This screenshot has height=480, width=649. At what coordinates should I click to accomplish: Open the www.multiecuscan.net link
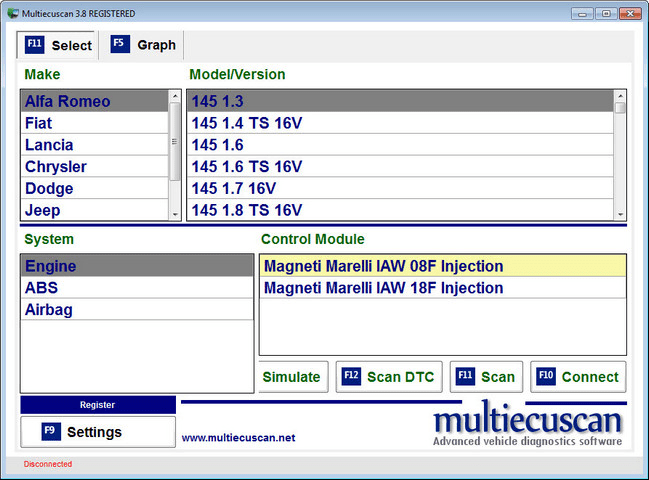(x=238, y=438)
